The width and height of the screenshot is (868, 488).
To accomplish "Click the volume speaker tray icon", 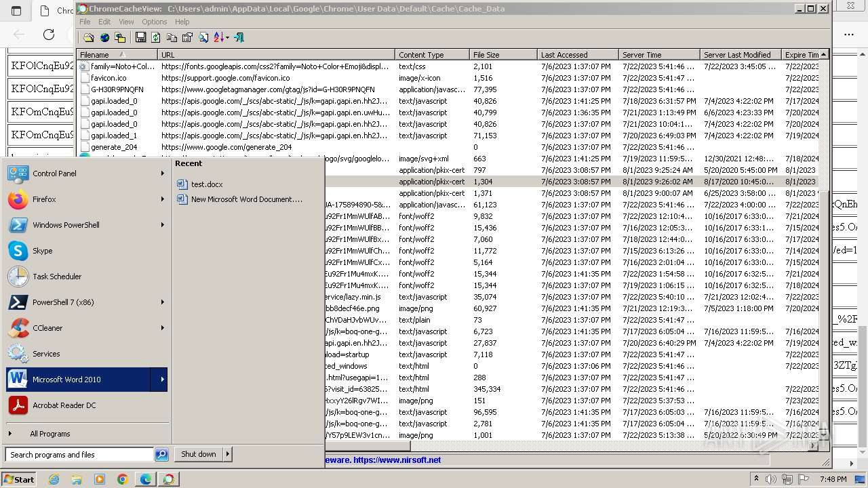I will 771,479.
